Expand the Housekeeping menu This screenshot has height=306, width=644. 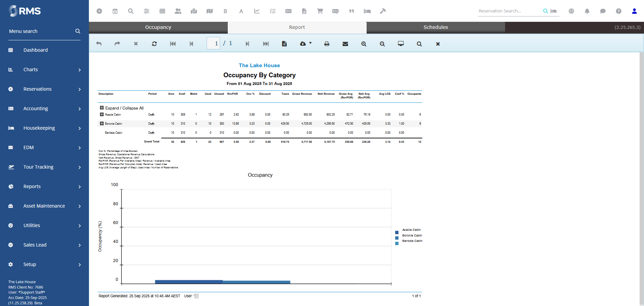[x=44, y=128]
